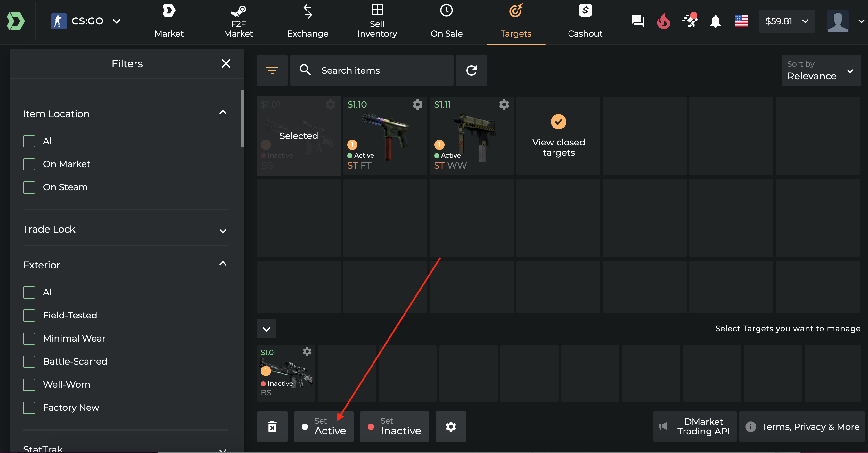Open the profile menu chevron
The height and width of the screenshot is (453, 868).
coord(861,21)
